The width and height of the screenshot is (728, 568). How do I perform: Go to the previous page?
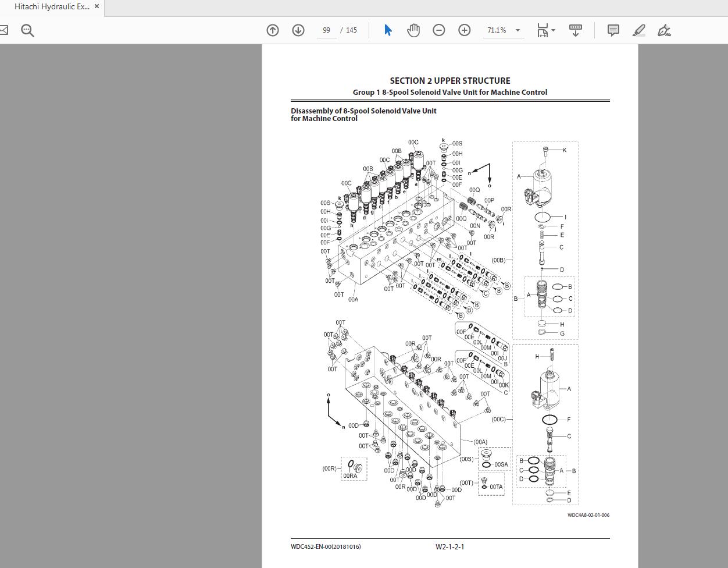(x=272, y=30)
